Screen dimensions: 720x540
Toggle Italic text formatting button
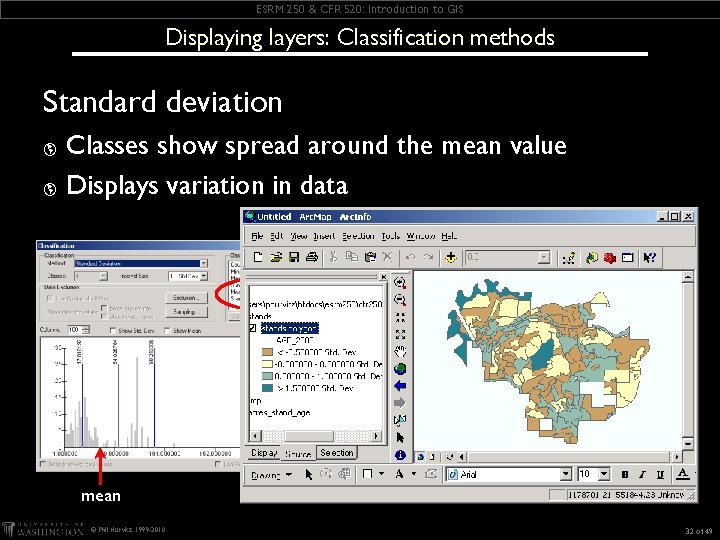click(642, 474)
